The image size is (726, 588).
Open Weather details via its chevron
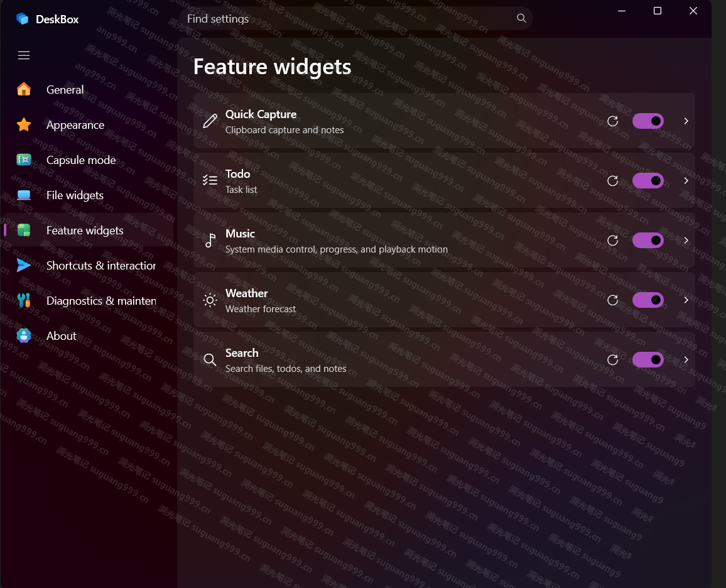[x=686, y=300]
